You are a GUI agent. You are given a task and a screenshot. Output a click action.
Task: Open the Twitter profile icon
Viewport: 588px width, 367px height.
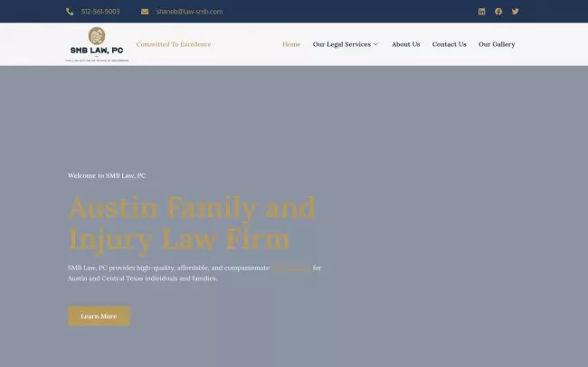pyautogui.click(x=516, y=12)
